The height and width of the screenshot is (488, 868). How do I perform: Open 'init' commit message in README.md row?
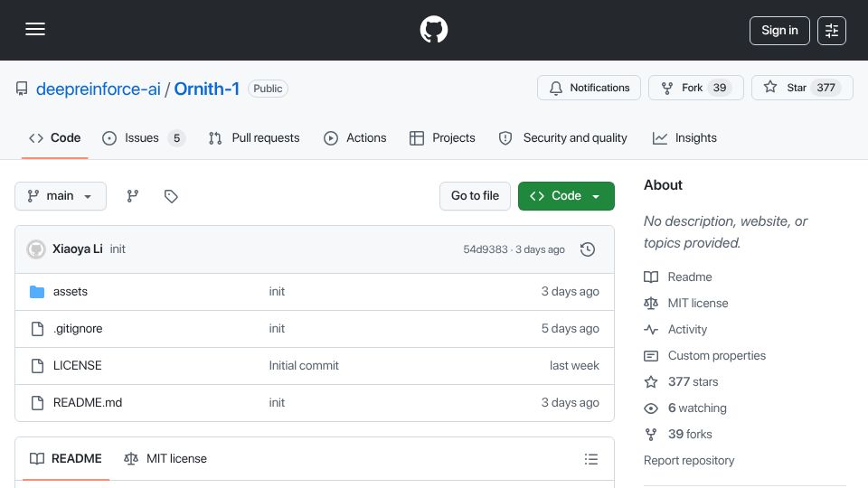click(277, 403)
